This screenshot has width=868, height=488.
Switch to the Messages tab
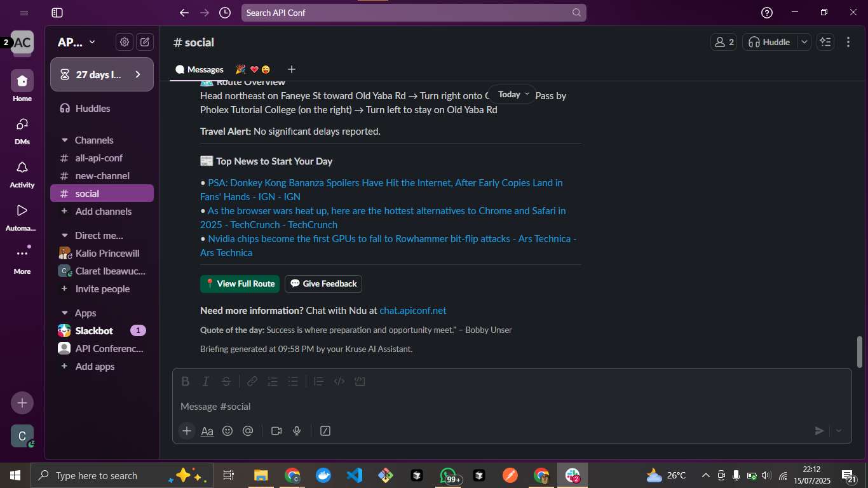pyautogui.click(x=200, y=69)
